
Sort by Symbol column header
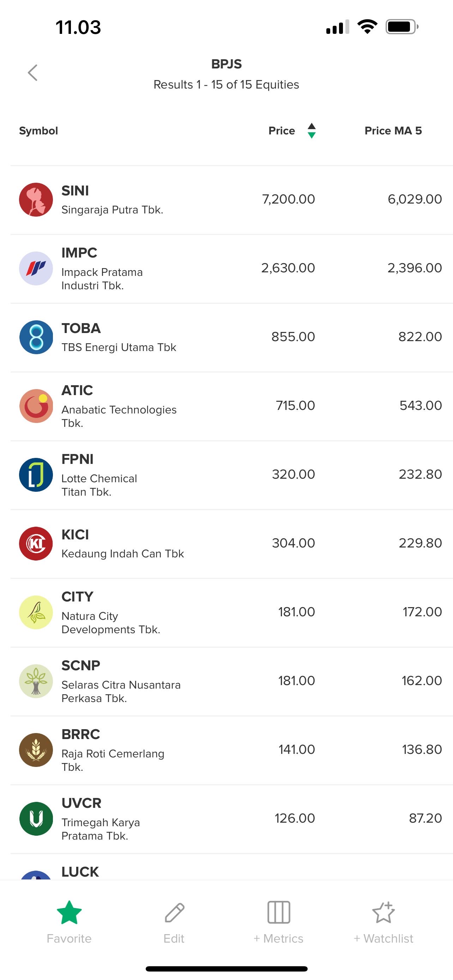click(38, 131)
